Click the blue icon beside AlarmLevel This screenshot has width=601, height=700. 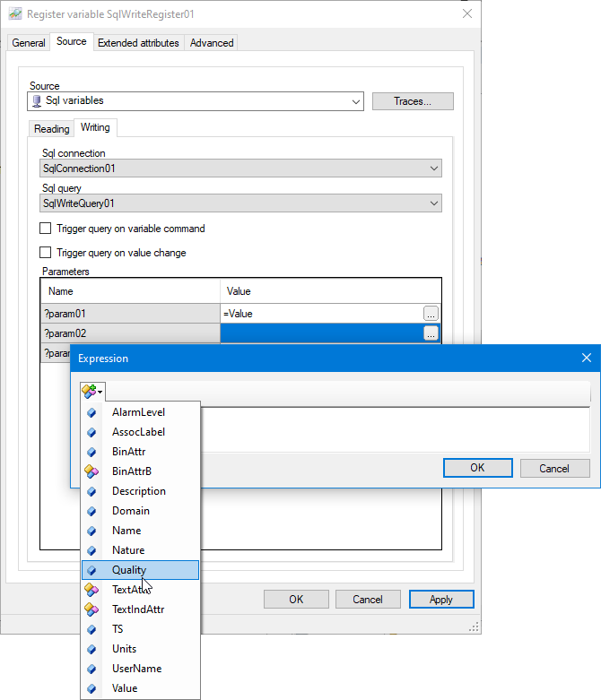click(x=91, y=412)
